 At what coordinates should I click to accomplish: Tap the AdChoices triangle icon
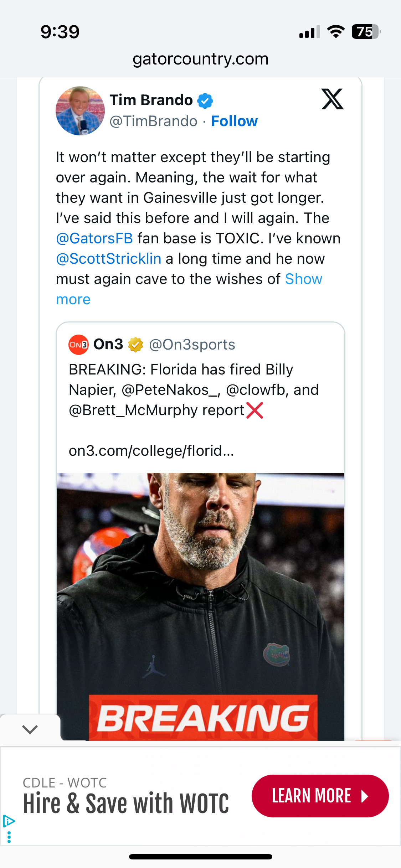click(9, 821)
